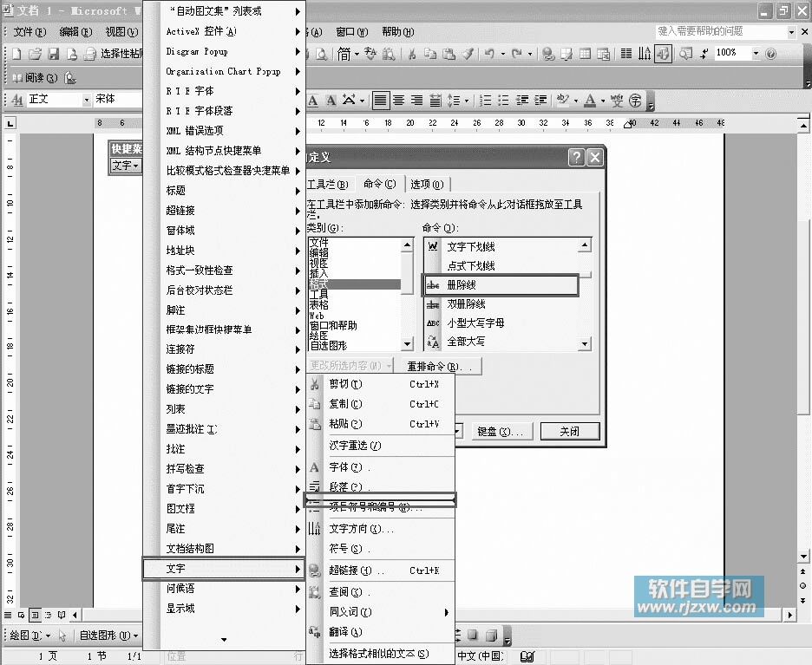The image size is (812, 665).
Task: Click the Highlight color pen icon
Action: coord(562,100)
